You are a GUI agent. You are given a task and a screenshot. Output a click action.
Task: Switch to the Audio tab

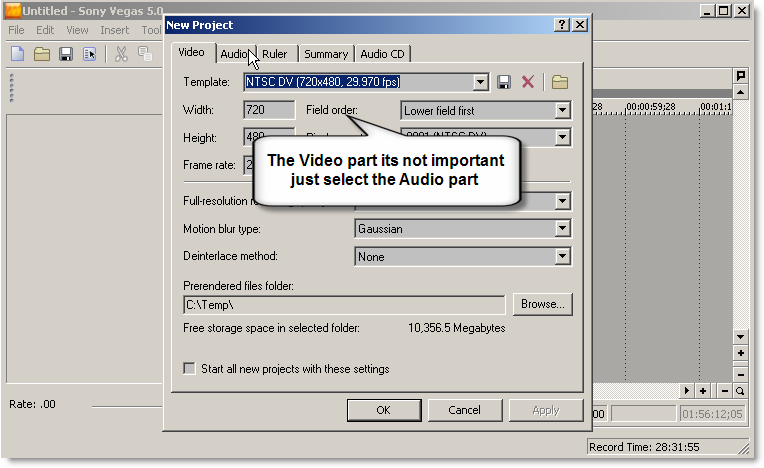(x=235, y=54)
